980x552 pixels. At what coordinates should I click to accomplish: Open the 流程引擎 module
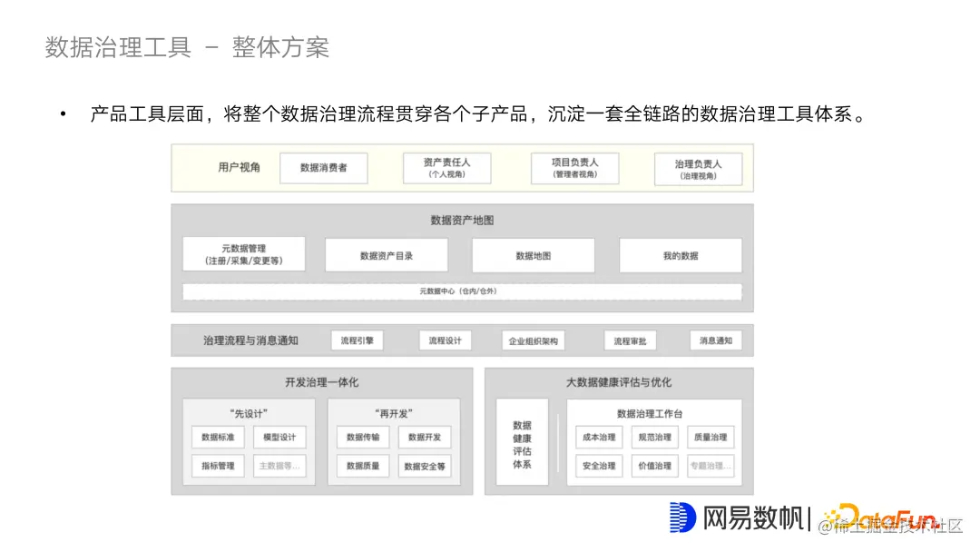point(356,340)
